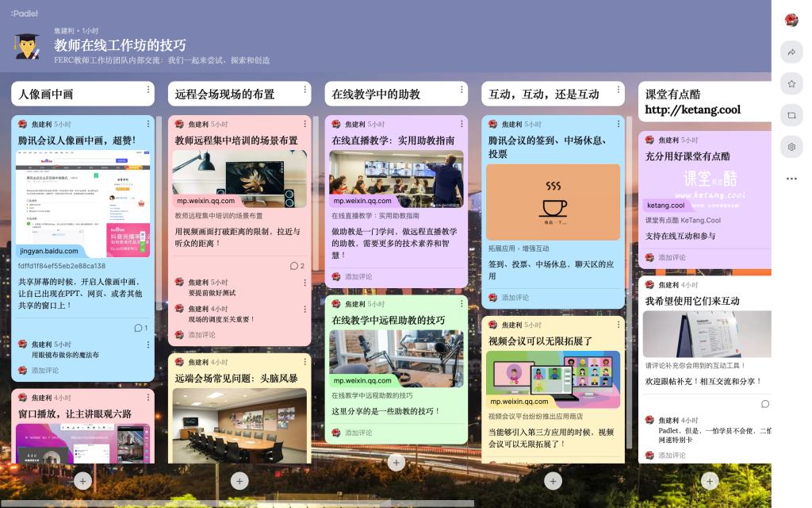Open classroom photo in 实用助教指南 card
This screenshot has width=812, height=508.
pos(396,179)
